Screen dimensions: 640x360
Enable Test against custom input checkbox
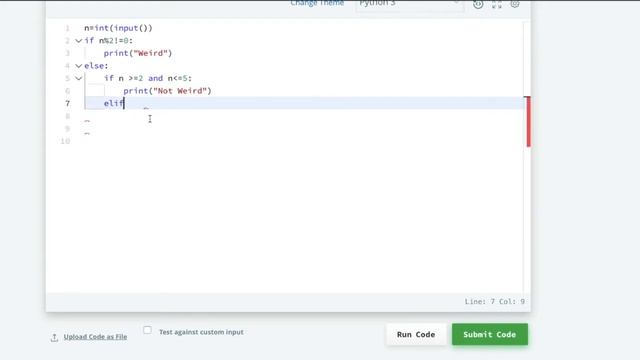point(147,330)
